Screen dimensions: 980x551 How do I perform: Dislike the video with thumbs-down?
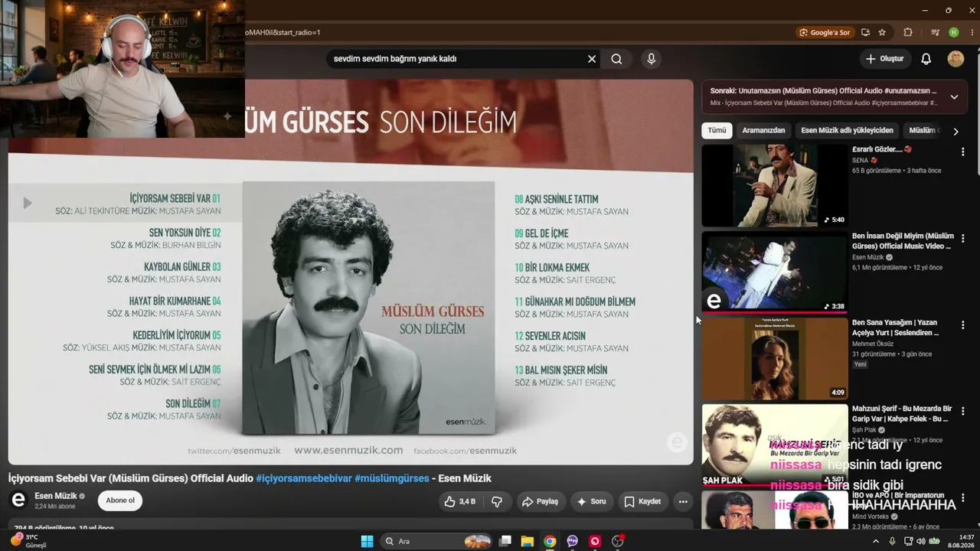coord(497,501)
